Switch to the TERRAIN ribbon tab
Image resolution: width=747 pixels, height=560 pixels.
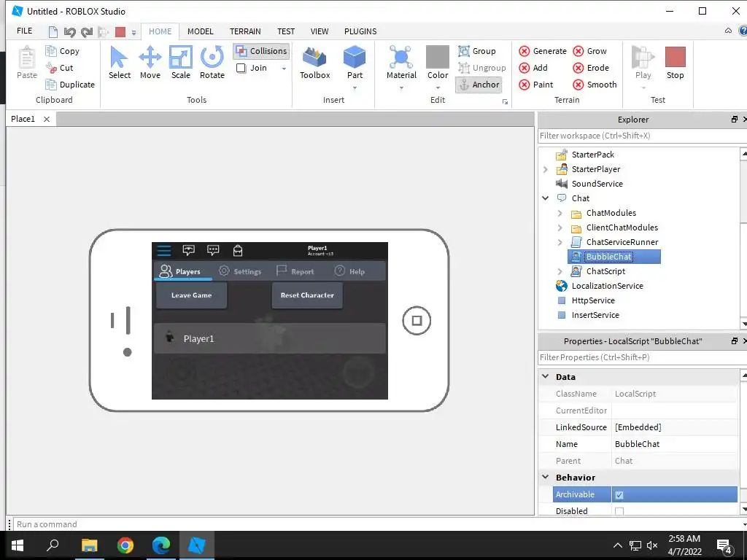[x=245, y=31]
